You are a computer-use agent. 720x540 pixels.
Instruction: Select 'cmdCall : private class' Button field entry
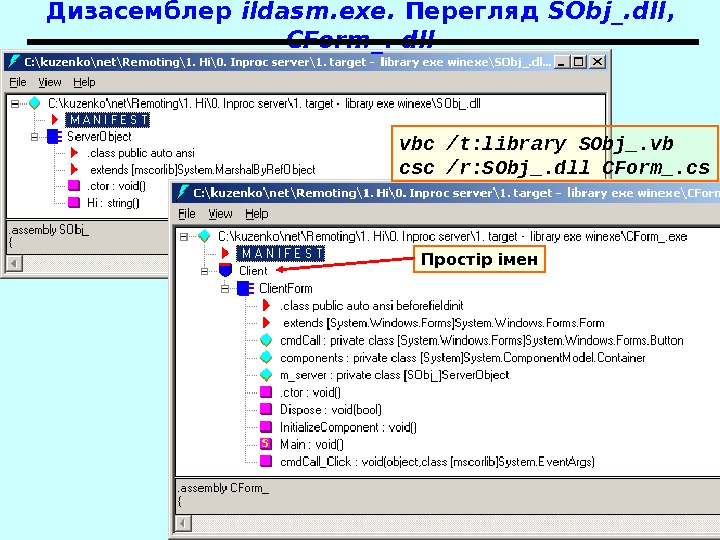pos(482,340)
